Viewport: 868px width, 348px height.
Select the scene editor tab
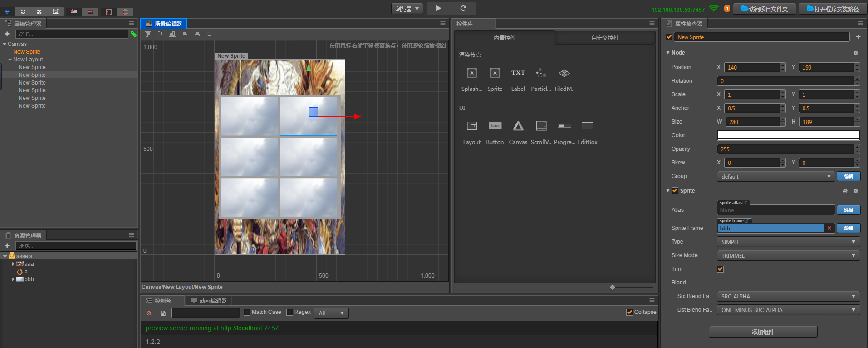coord(164,24)
